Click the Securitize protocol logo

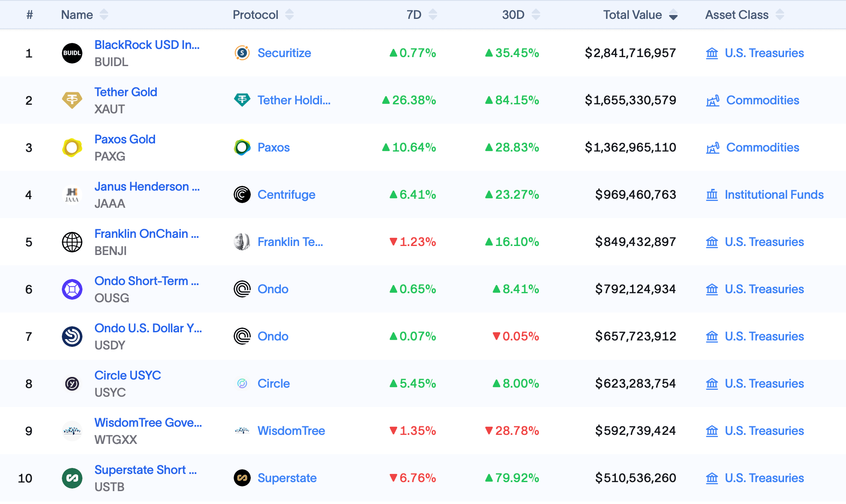(242, 53)
